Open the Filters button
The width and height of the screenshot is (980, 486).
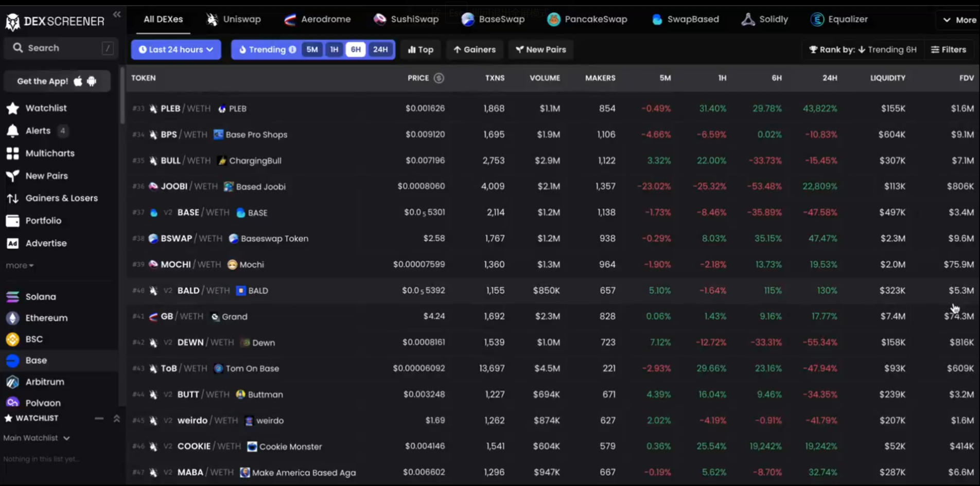tap(949, 49)
